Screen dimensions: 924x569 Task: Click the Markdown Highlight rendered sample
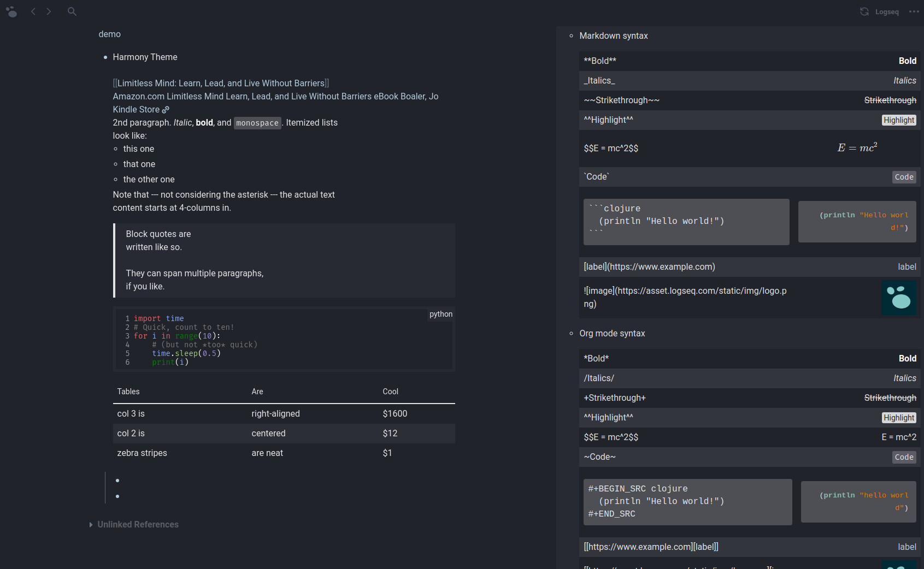(899, 120)
